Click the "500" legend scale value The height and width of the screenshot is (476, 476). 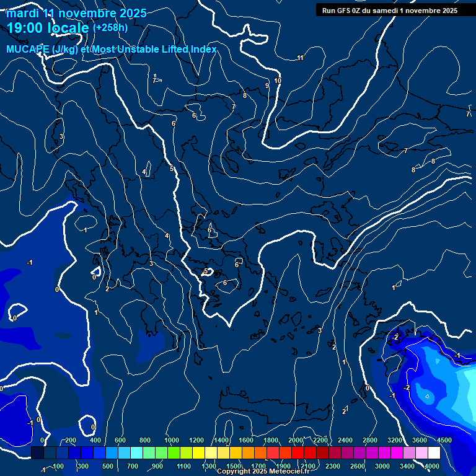(x=107, y=466)
